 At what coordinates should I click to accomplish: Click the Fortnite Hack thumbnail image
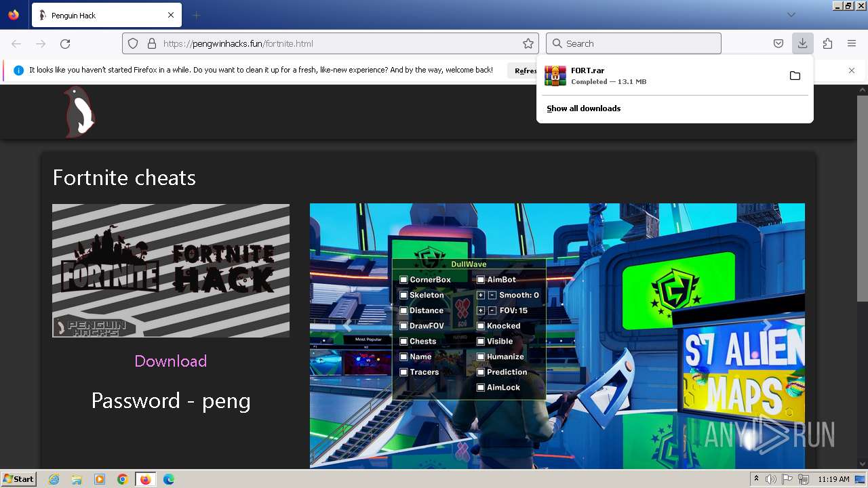pyautogui.click(x=171, y=270)
